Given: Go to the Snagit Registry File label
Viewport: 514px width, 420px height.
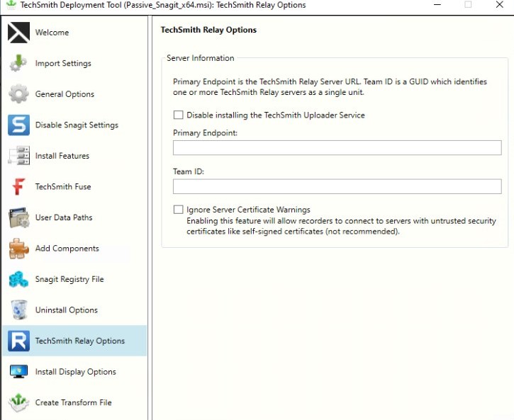Looking at the screenshot, I should (x=69, y=279).
